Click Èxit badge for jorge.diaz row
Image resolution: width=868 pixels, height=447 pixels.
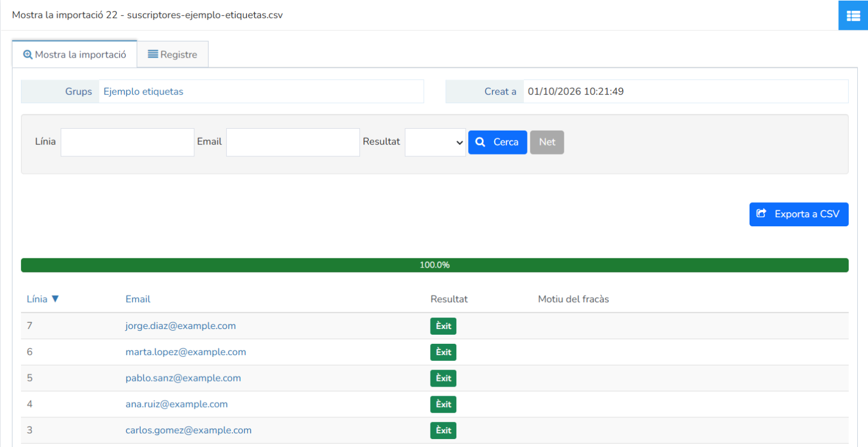coord(443,326)
